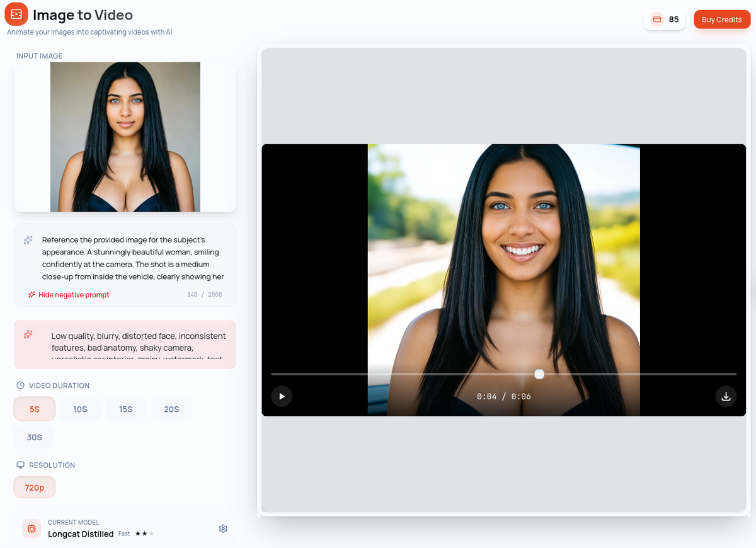Select 20S video duration
The image size is (756, 548).
pos(171,409)
